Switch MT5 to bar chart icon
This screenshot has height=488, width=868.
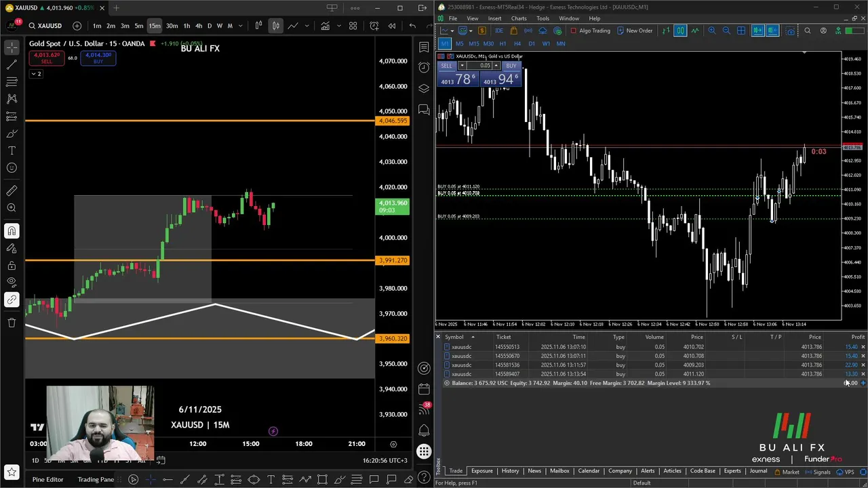(666, 30)
